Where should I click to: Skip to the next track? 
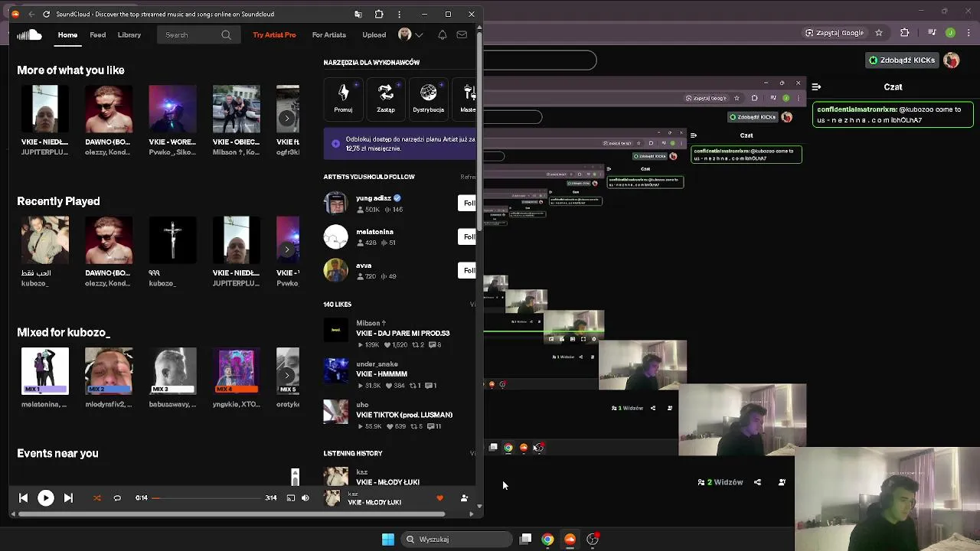pos(68,498)
